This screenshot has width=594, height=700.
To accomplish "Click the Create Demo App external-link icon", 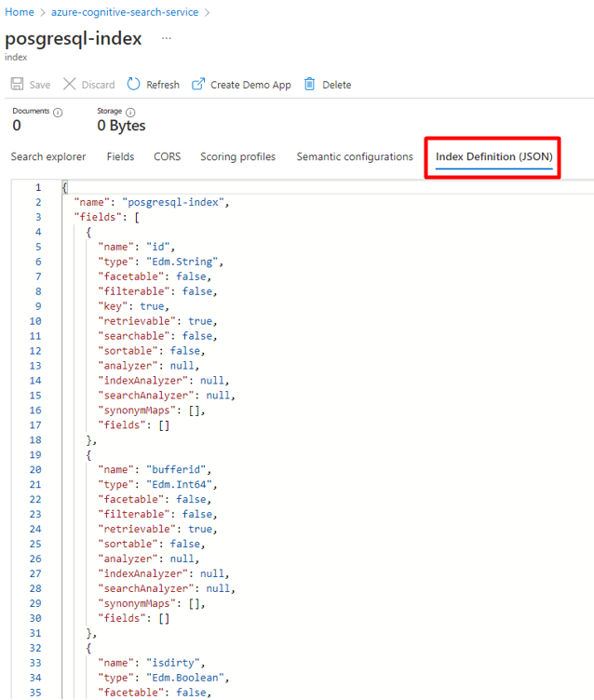I will click(198, 84).
